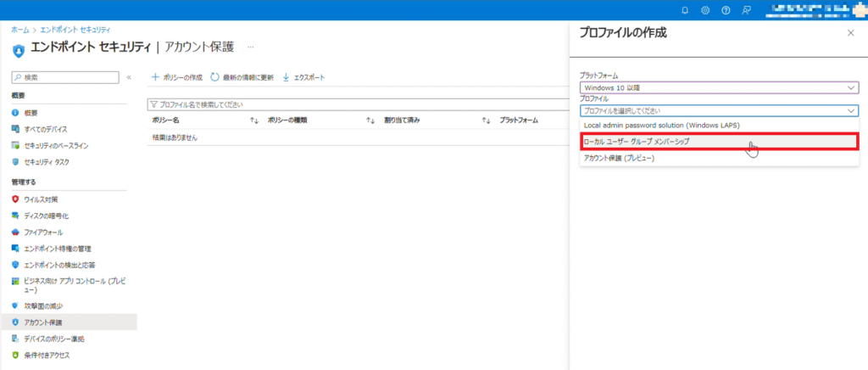868x370 pixels.
Task: Collapse the sidebar with the double chevron
Action: [x=129, y=77]
